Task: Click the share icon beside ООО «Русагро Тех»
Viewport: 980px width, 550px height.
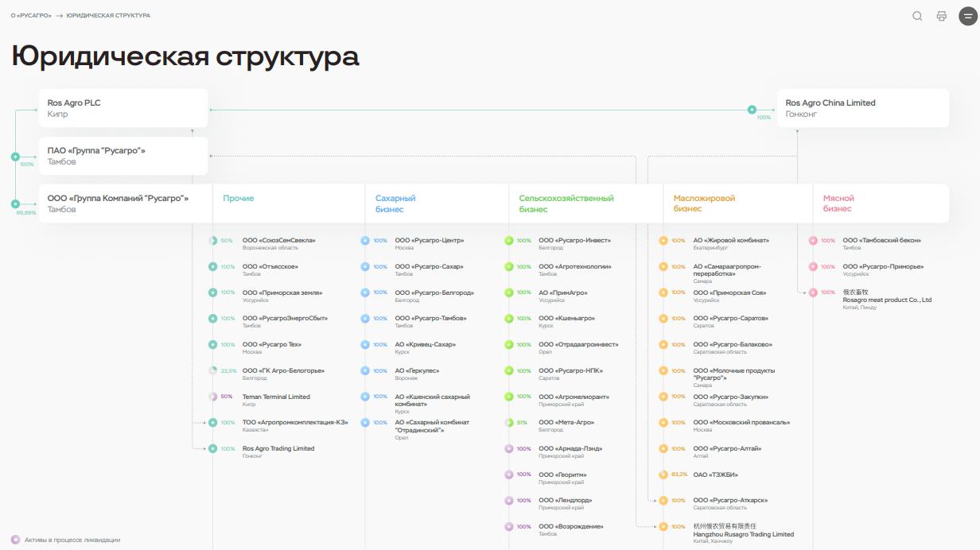Action: tap(212, 345)
